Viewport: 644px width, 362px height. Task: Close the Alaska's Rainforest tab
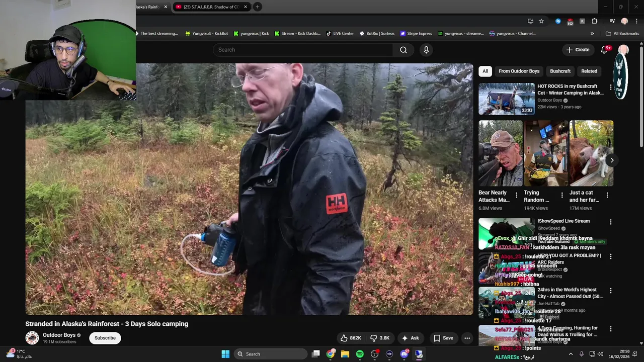coord(166,7)
